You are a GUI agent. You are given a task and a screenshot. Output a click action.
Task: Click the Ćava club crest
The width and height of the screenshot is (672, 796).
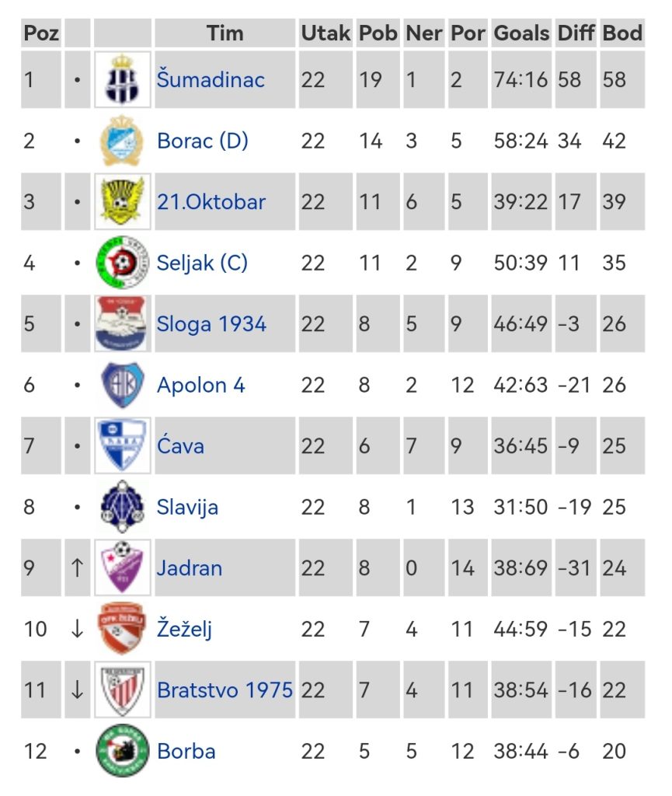point(123,445)
